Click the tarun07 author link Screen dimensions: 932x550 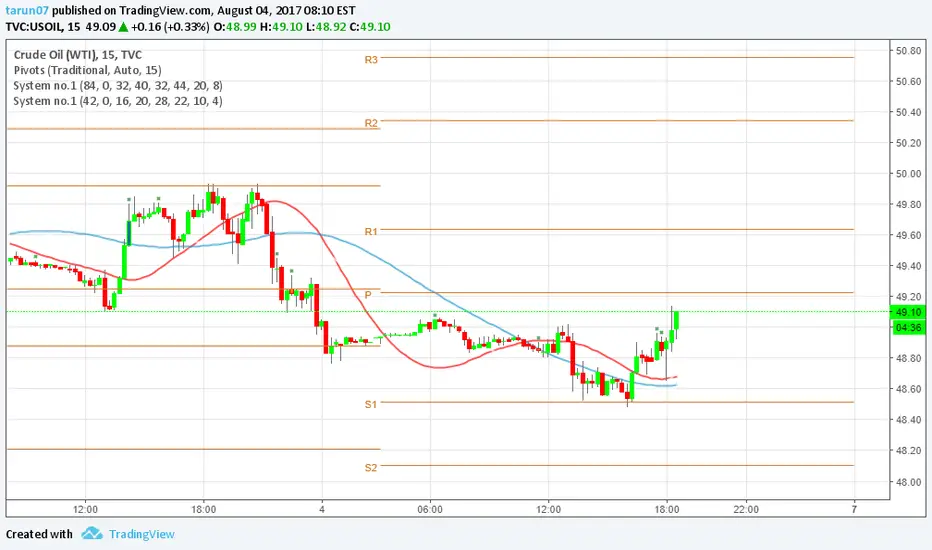coord(27,10)
